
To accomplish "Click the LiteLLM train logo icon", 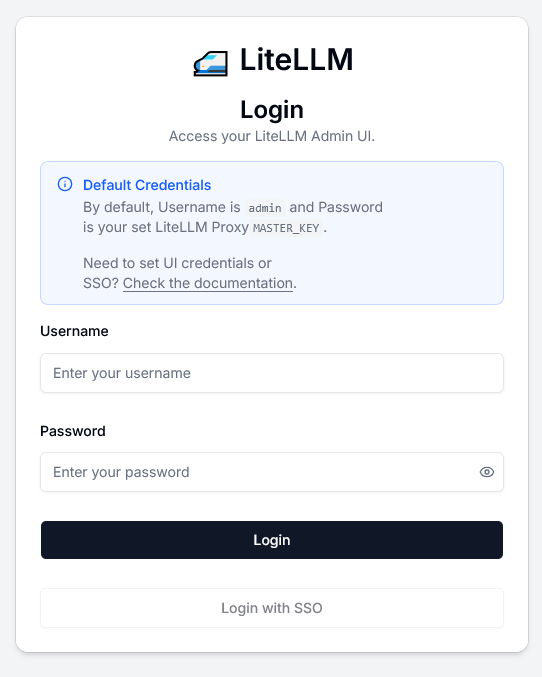I will point(211,63).
